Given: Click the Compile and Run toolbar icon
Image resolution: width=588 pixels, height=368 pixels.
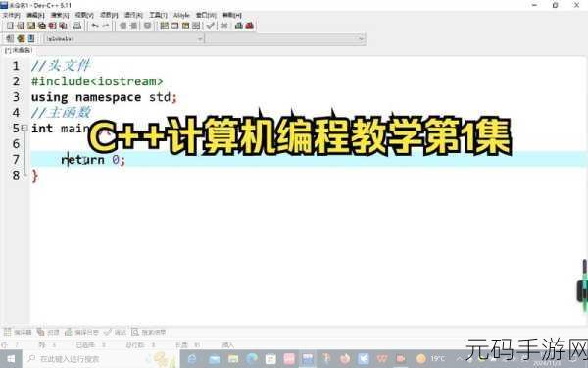Looking at the screenshot, I should point(185,26).
